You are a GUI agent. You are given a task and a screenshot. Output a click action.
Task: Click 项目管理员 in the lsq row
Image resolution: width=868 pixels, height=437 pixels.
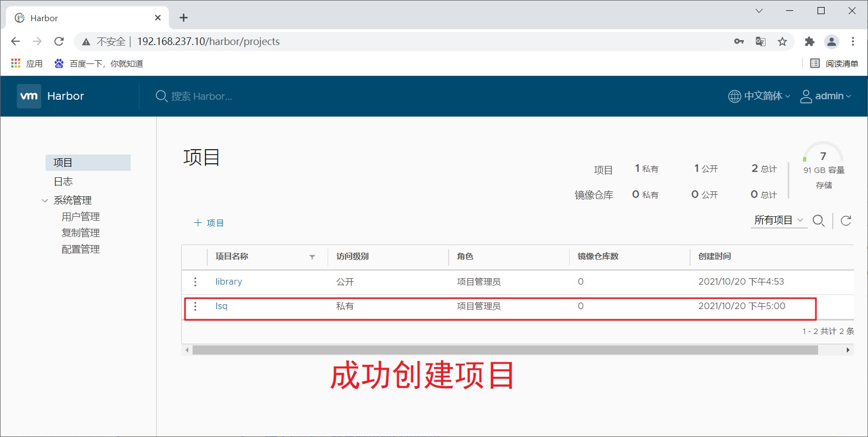[479, 306]
